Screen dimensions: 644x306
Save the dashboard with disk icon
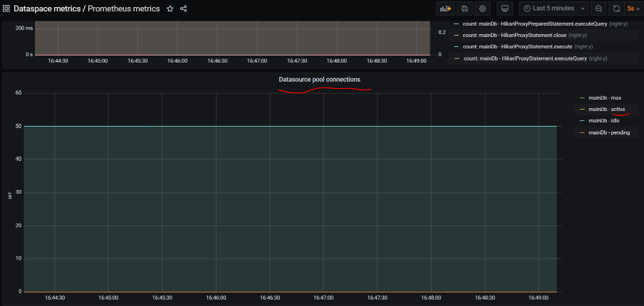coord(464,9)
